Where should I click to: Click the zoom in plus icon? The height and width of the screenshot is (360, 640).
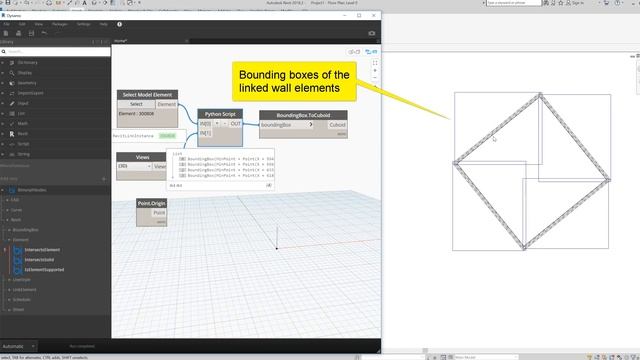click(375, 70)
